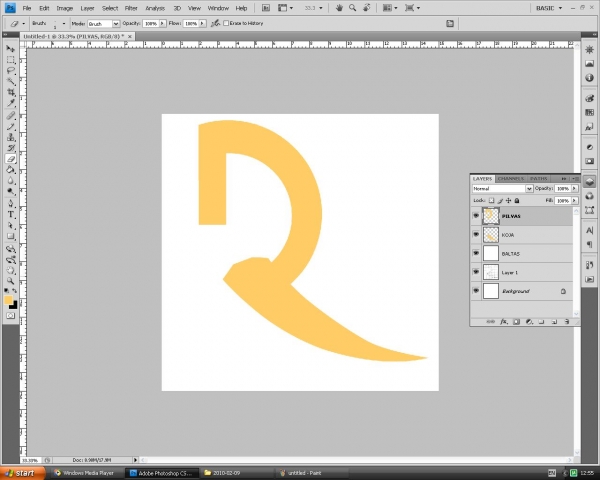
Task: Select the Healing Brush tool
Action: tap(11, 116)
